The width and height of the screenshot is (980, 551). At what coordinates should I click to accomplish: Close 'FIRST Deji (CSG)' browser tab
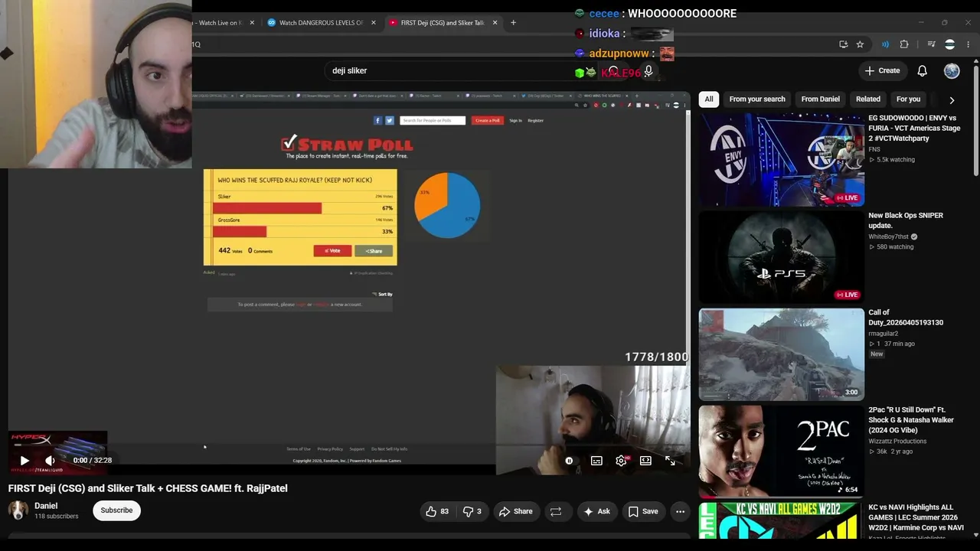coord(495,23)
